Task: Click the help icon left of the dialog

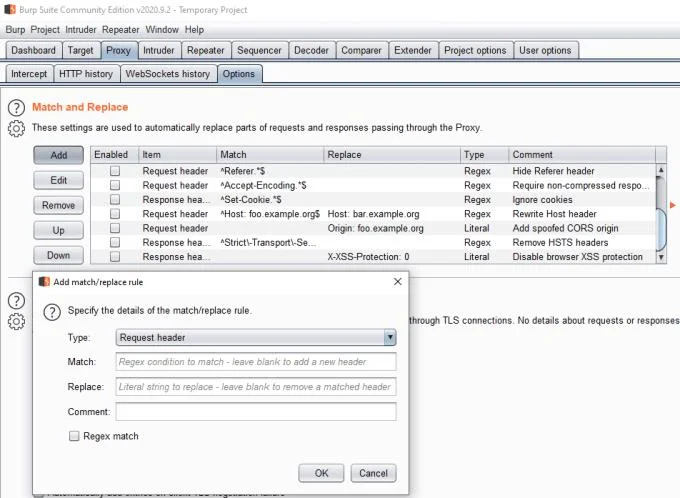Action: (16, 301)
